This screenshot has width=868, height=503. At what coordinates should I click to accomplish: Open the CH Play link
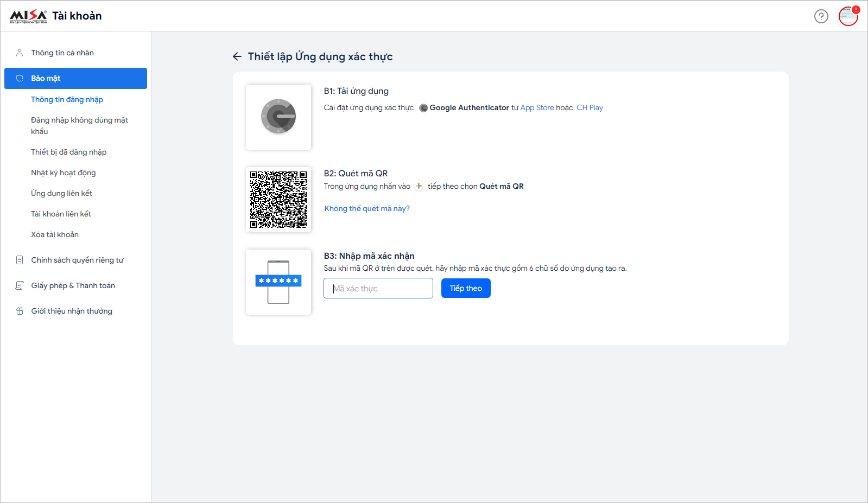(x=590, y=107)
